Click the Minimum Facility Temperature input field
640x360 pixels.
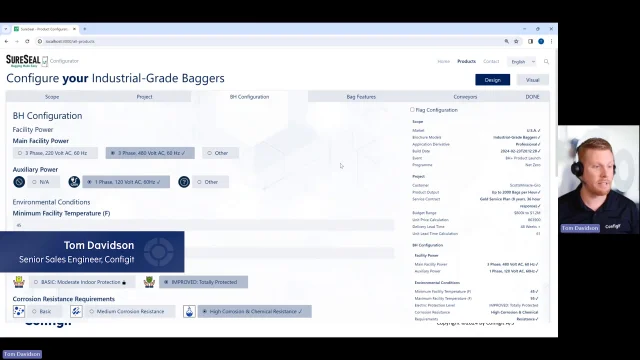coord(203,225)
